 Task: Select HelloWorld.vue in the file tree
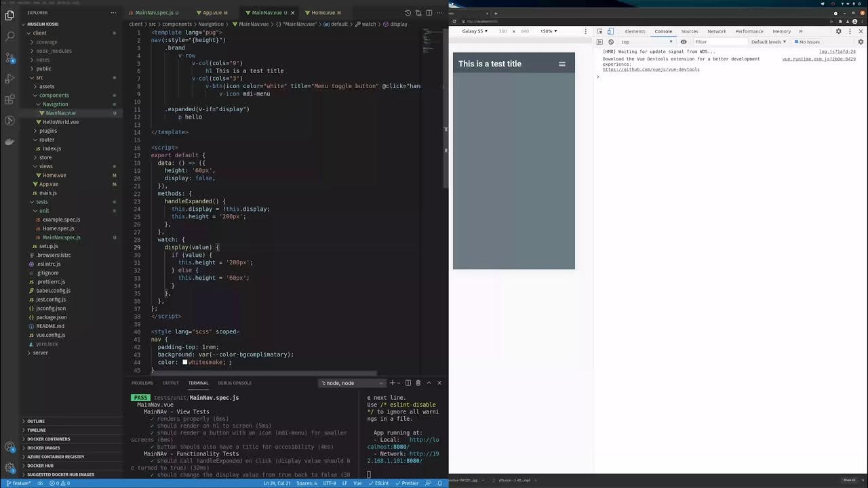tap(60, 122)
